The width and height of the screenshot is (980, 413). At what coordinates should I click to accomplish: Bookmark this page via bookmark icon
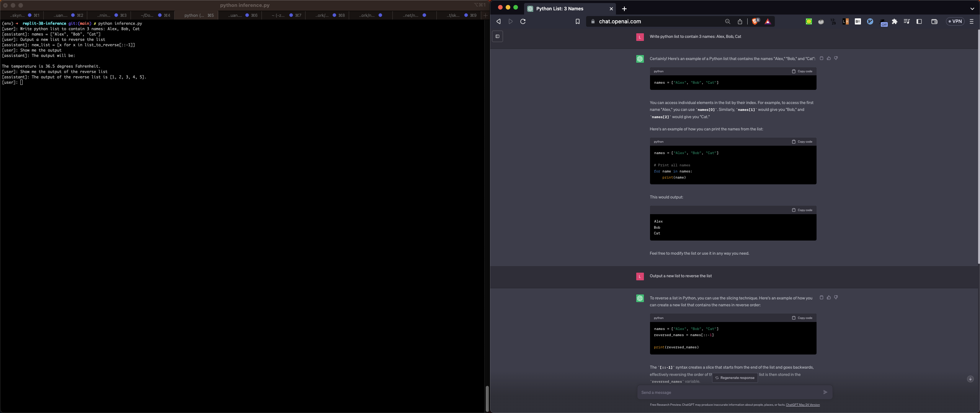pos(578,21)
